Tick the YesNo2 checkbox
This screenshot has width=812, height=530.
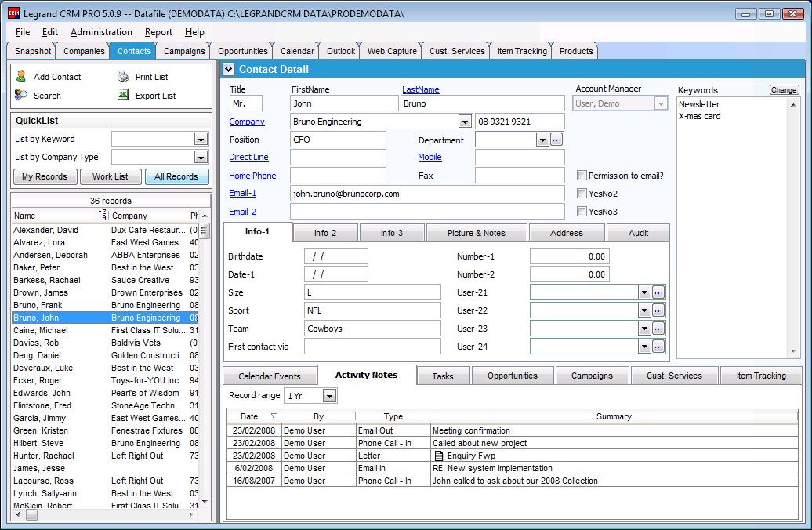tap(582, 194)
